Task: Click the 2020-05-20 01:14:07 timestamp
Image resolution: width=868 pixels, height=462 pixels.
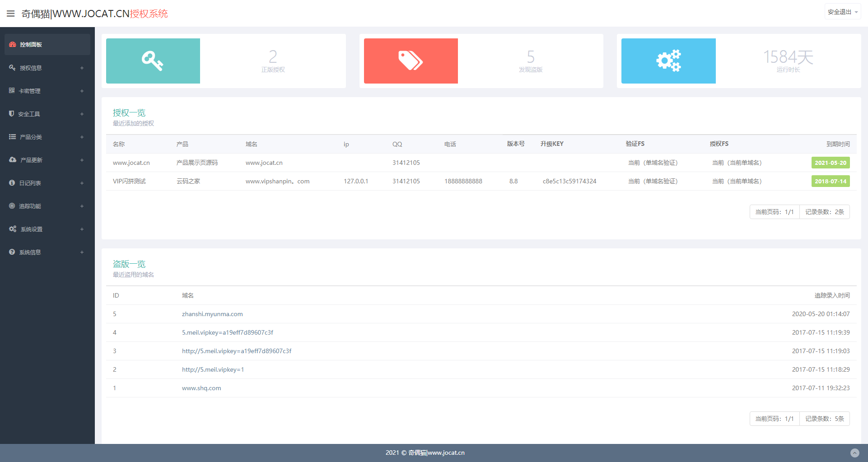Action: click(x=821, y=314)
